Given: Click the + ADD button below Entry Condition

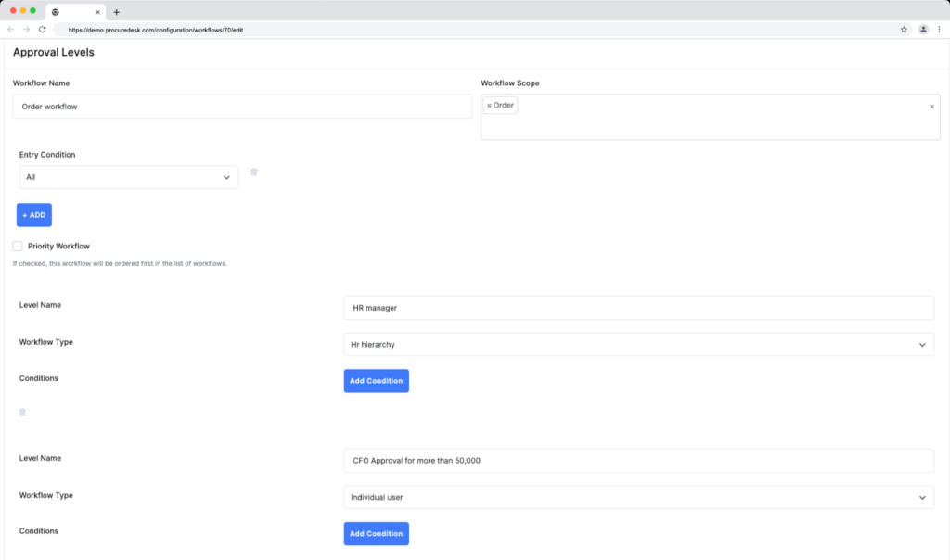Looking at the screenshot, I should [x=33, y=214].
